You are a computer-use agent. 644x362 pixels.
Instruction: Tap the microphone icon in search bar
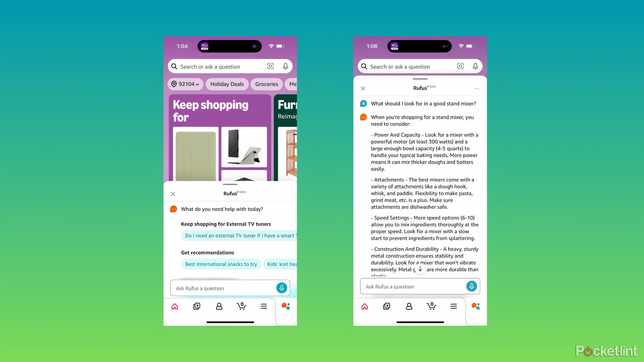pos(285,66)
